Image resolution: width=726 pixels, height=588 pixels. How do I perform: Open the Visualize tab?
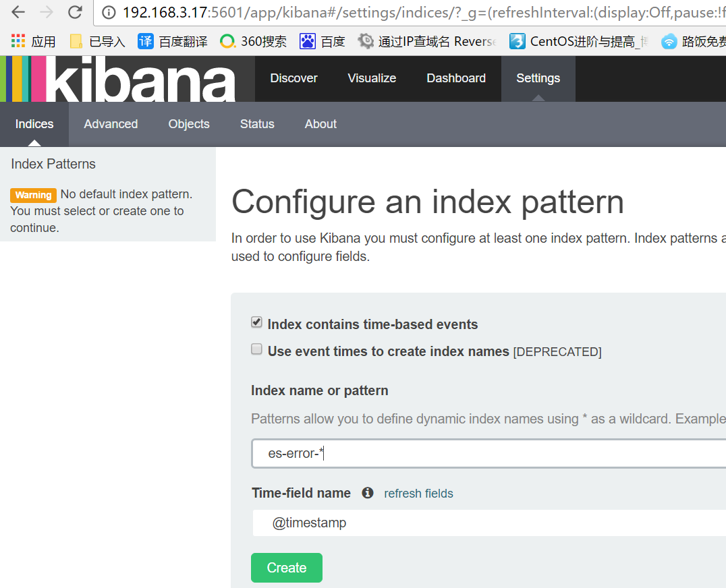click(x=372, y=78)
